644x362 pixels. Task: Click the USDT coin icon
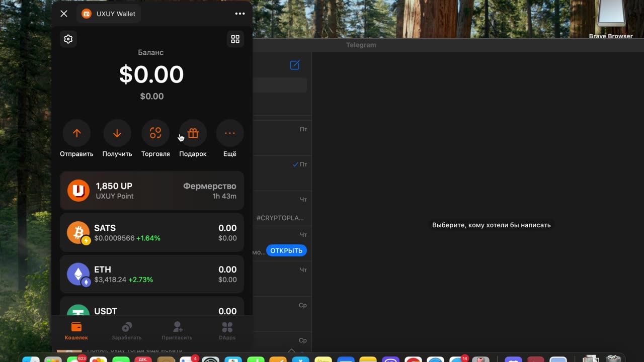click(78, 311)
